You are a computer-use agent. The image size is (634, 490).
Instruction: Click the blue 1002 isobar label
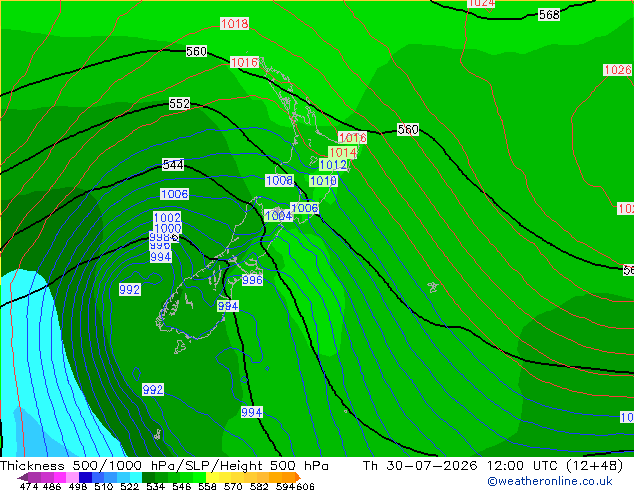167,218
